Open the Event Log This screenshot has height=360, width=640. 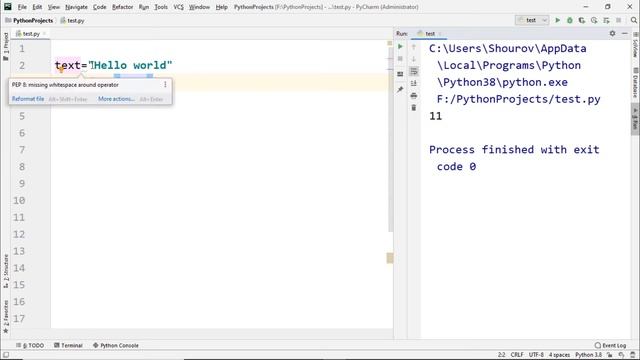coord(611,345)
